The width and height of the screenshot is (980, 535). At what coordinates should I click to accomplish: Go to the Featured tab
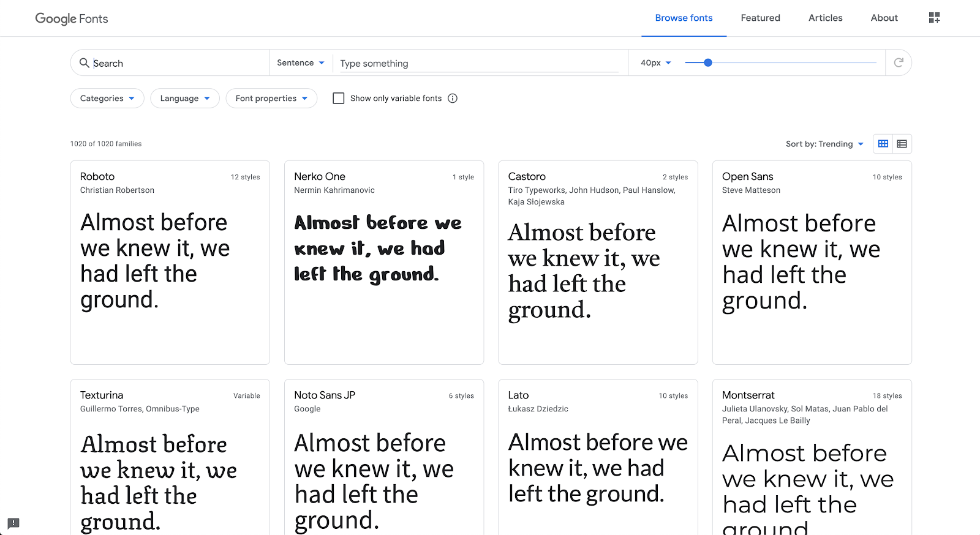[760, 18]
